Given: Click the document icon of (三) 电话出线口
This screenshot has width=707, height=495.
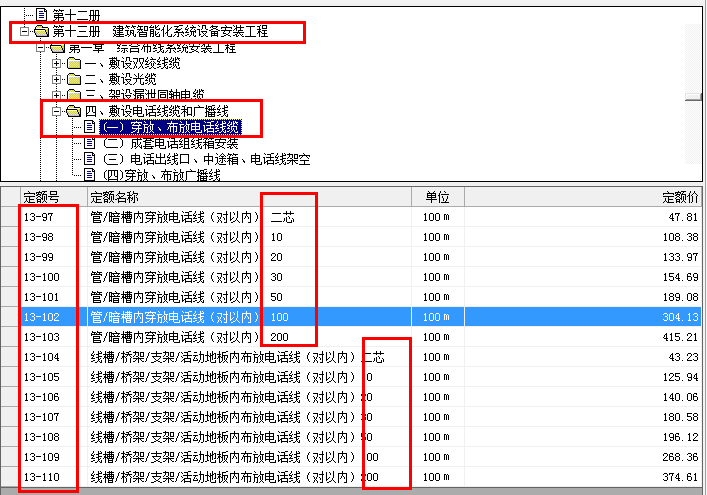Looking at the screenshot, I should (90, 159).
